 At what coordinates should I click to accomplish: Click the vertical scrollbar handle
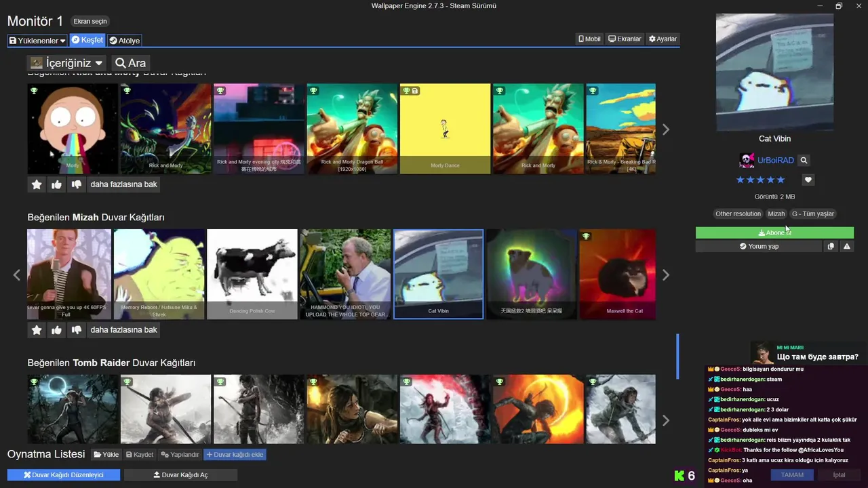tap(677, 357)
